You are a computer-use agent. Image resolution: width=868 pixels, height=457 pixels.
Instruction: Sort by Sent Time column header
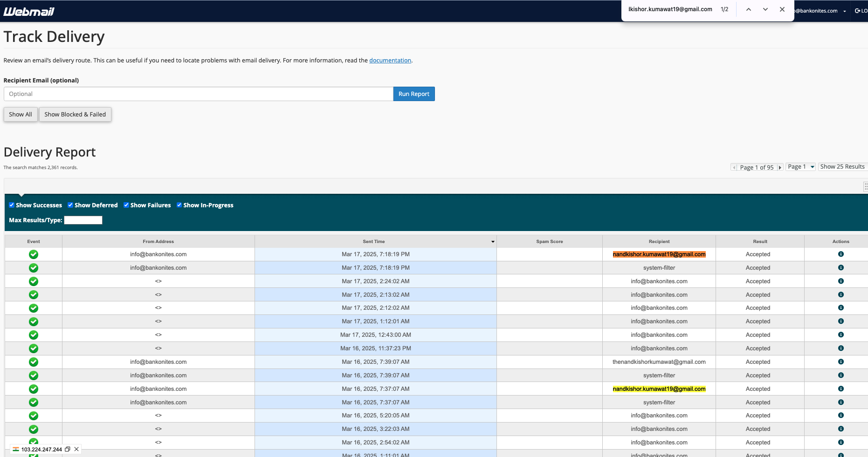click(374, 241)
